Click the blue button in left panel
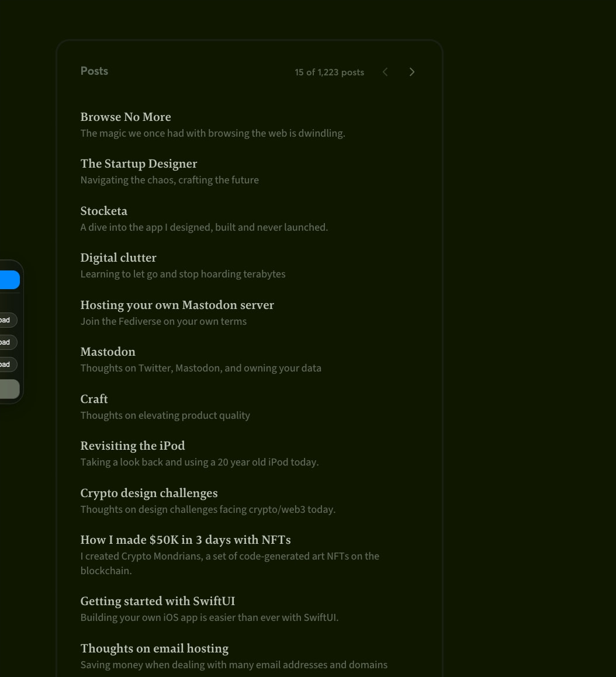Viewport: 616px width, 677px height. pyautogui.click(x=9, y=280)
